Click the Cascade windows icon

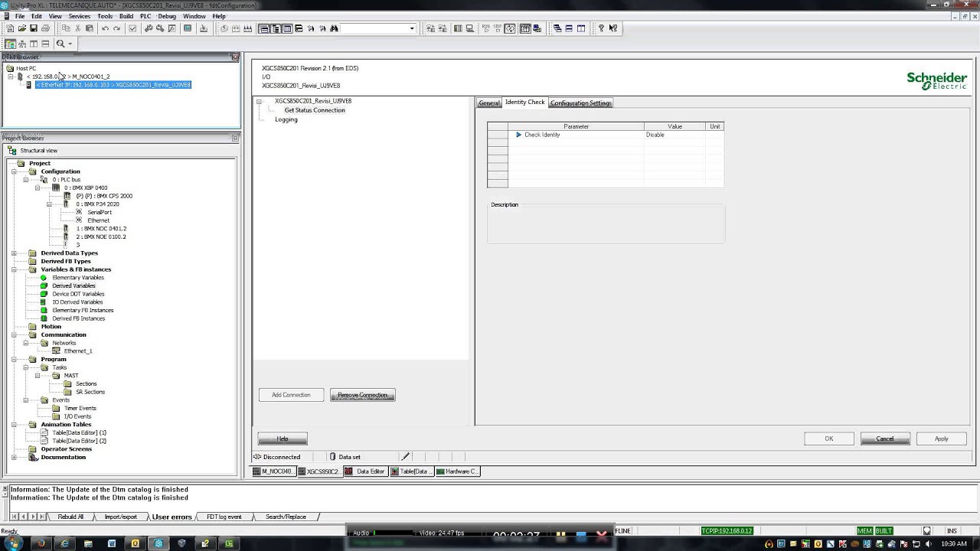(x=557, y=28)
